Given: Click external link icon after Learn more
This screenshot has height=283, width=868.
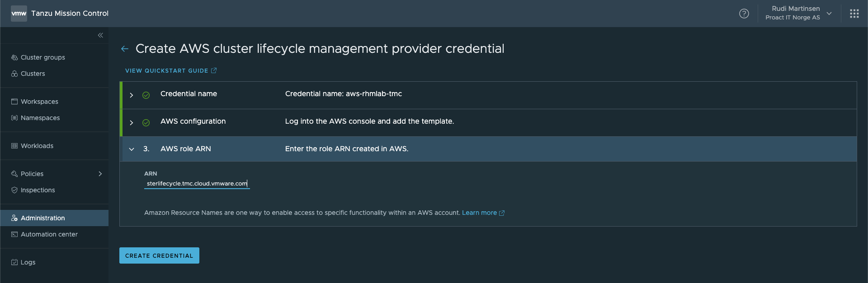Looking at the screenshot, I should point(501,213).
